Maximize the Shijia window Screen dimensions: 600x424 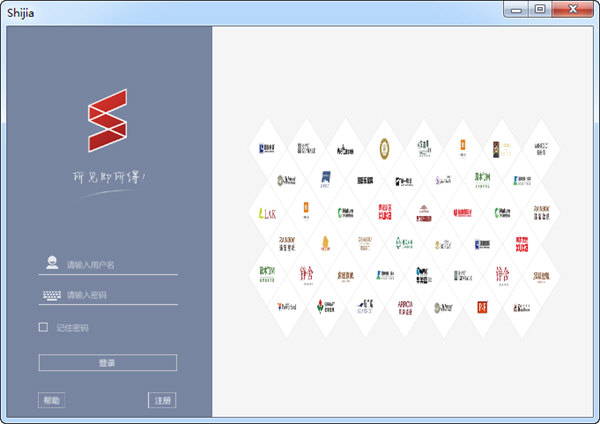540,10
